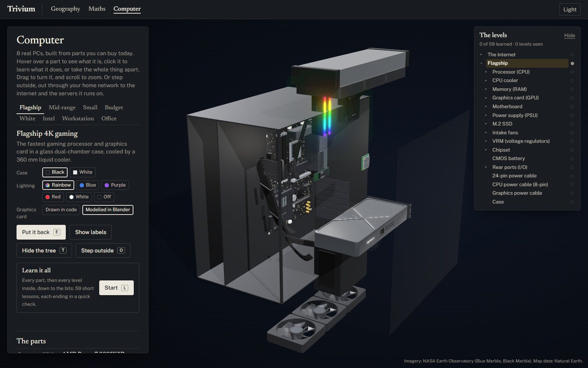Click Step outside button

click(x=103, y=251)
